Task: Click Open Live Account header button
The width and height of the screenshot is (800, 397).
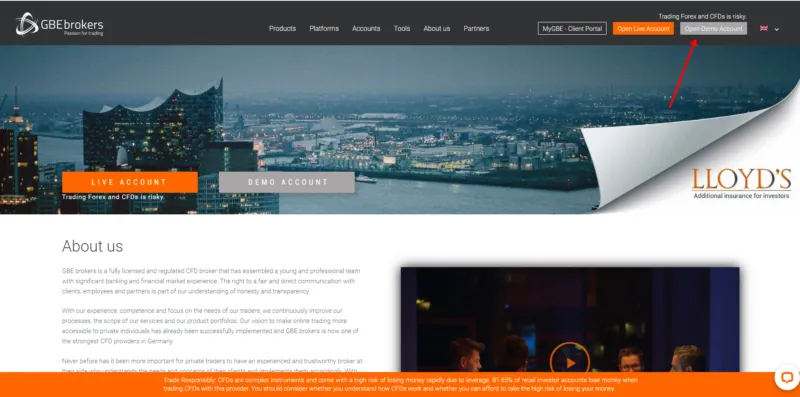Action: coord(643,29)
